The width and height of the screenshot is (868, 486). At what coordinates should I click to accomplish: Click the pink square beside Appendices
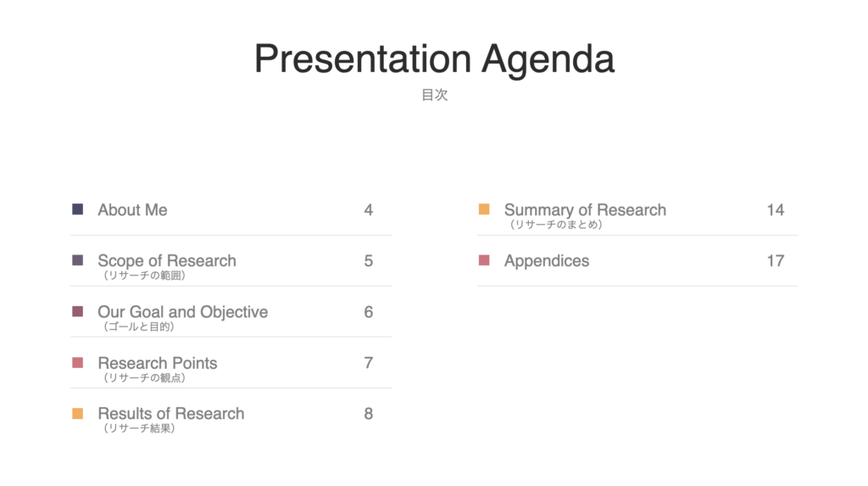484,260
